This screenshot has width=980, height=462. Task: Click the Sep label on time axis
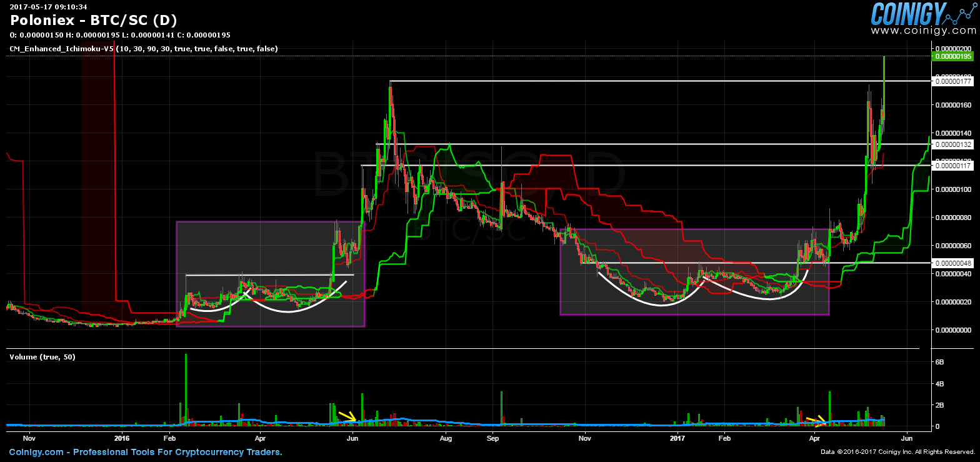click(x=492, y=438)
